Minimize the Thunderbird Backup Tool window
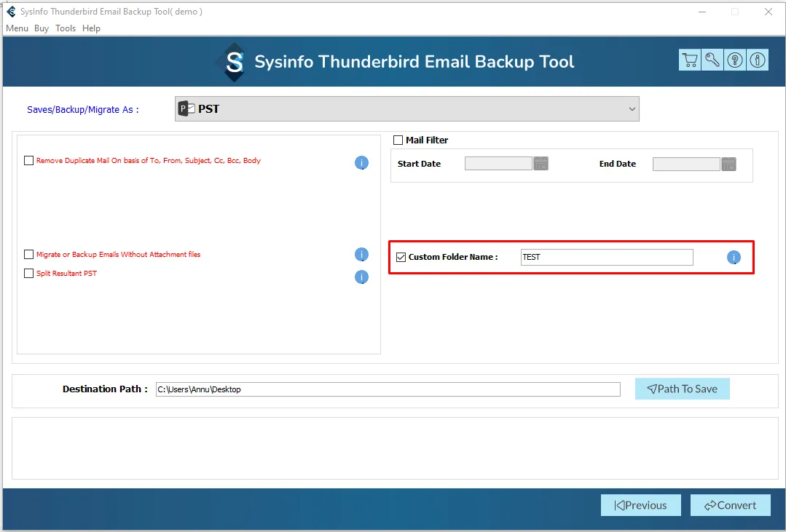 pos(702,12)
